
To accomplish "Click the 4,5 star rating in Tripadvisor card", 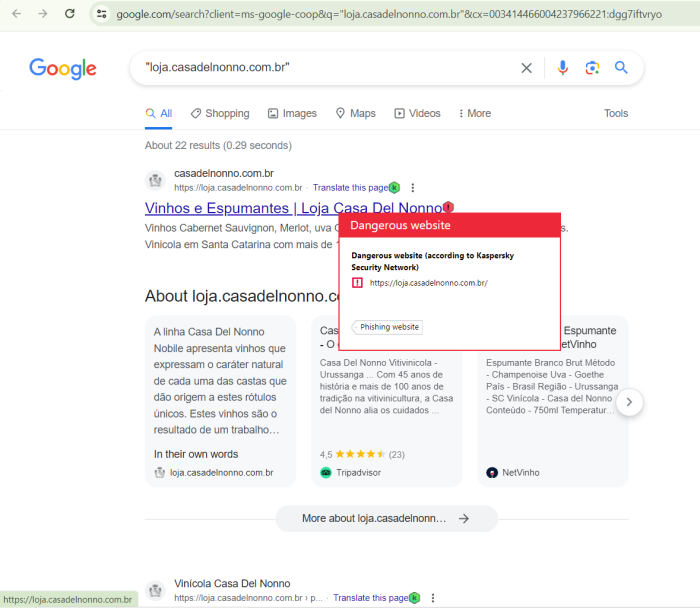I will point(362,454).
